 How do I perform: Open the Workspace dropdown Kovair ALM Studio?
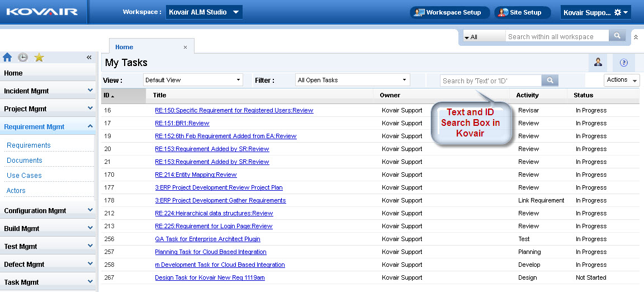tap(204, 12)
